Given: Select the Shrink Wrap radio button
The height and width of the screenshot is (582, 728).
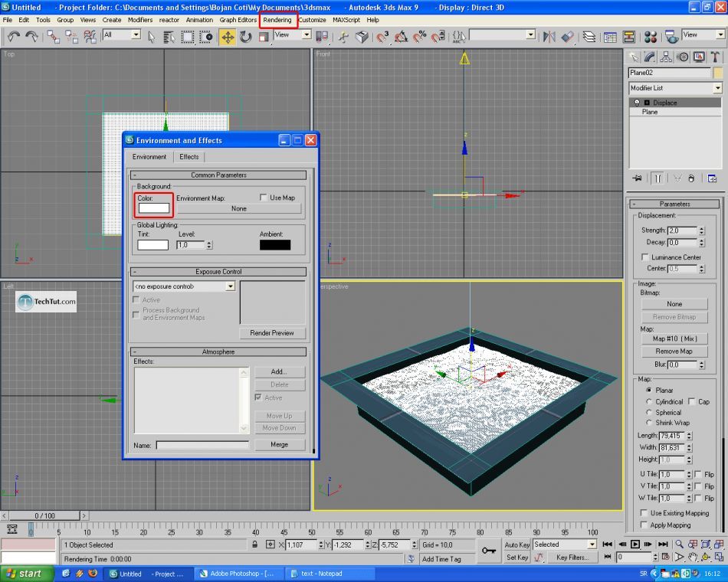Looking at the screenshot, I should pos(649,423).
